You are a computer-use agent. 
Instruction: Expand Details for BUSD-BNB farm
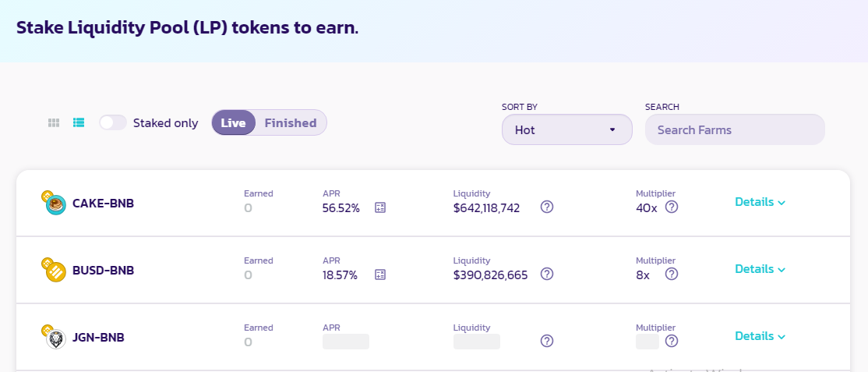click(760, 269)
